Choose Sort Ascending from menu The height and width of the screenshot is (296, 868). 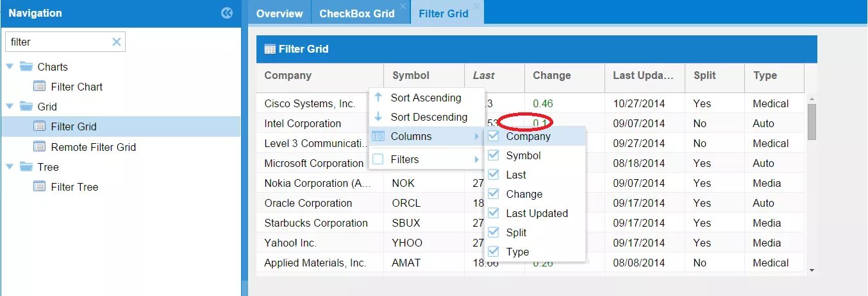[427, 98]
